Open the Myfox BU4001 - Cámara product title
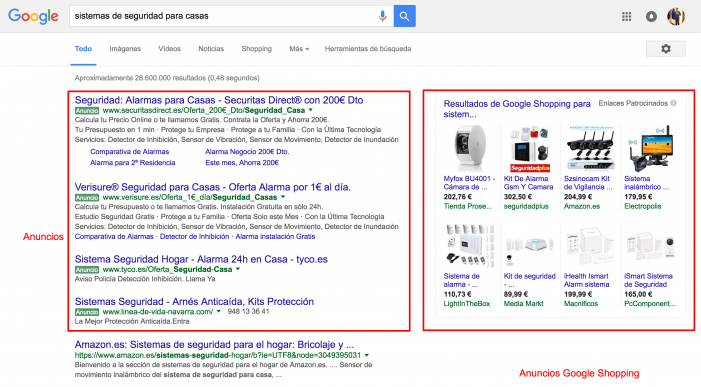This screenshot has height=387, width=701. pyautogui.click(x=469, y=183)
